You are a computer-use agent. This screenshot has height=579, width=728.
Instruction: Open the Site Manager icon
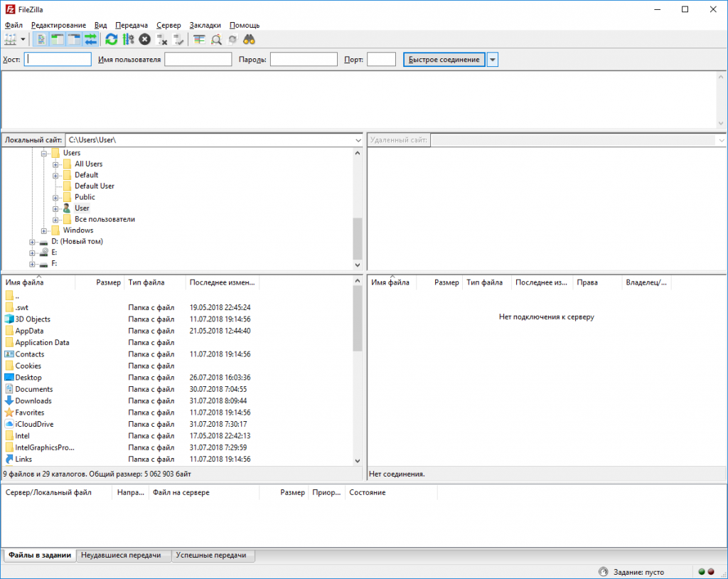[x=10, y=40]
